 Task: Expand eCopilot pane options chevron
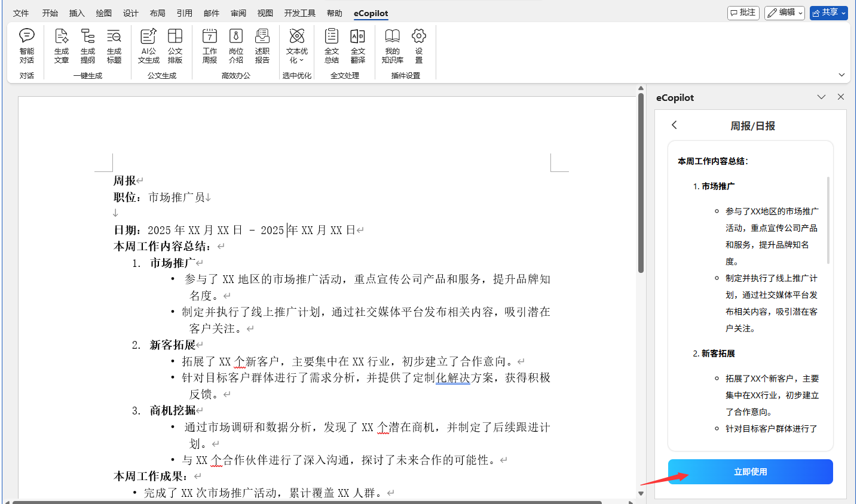[821, 97]
